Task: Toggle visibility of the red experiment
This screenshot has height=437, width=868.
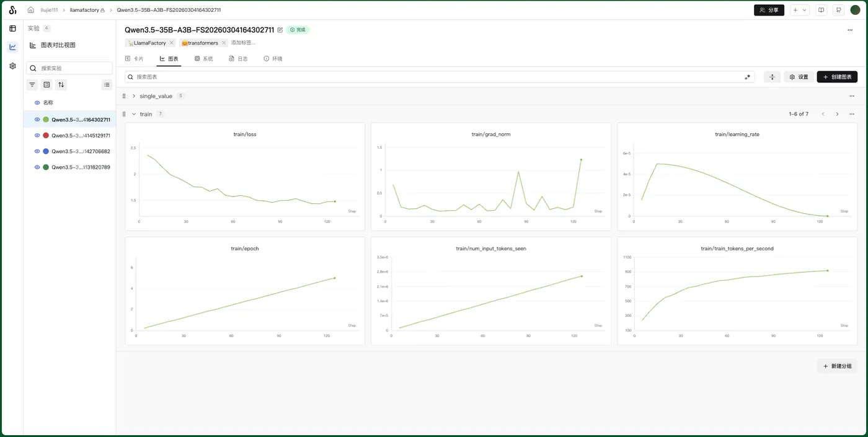Action: 37,135
